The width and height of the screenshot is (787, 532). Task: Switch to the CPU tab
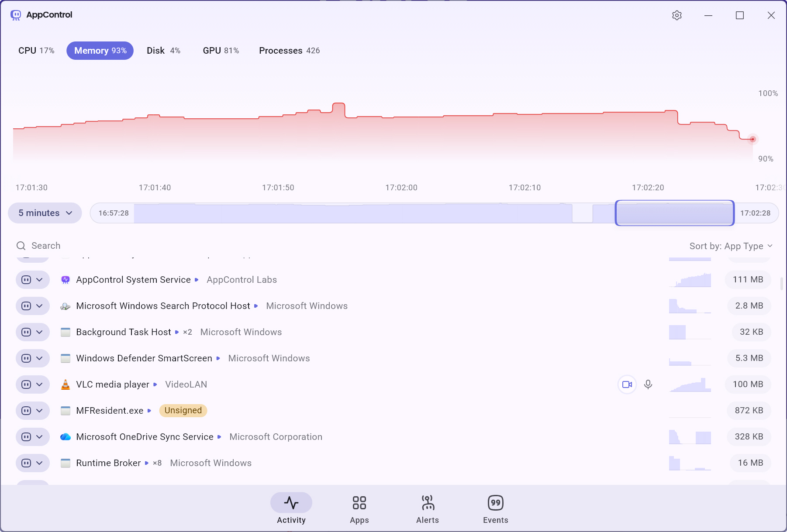click(x=36, y=51)
